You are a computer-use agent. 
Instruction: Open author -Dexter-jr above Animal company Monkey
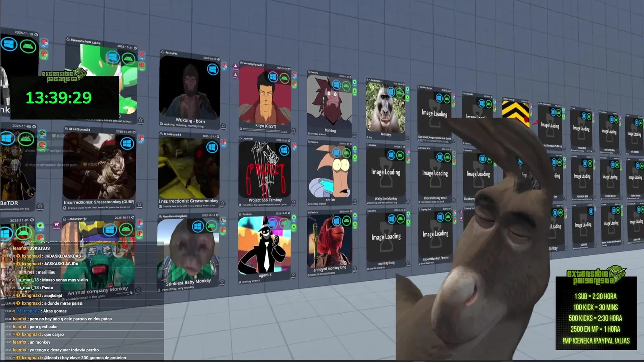77,219
